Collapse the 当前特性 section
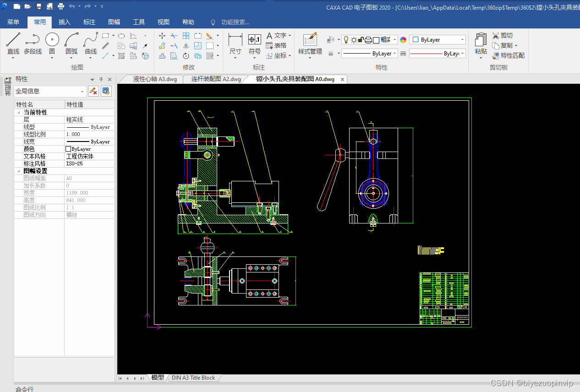Screen dimensions: 580x392 tap(19, 112)
